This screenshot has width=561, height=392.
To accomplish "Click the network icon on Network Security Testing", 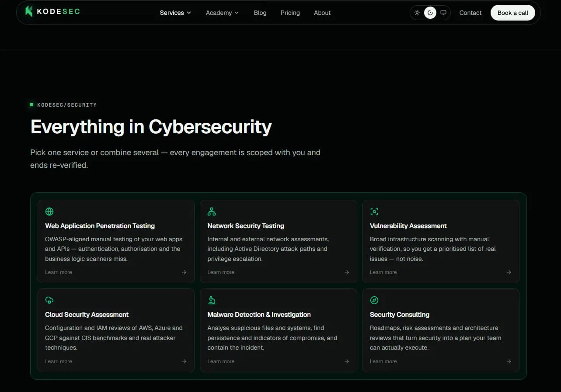I will [x=212, y=212].
